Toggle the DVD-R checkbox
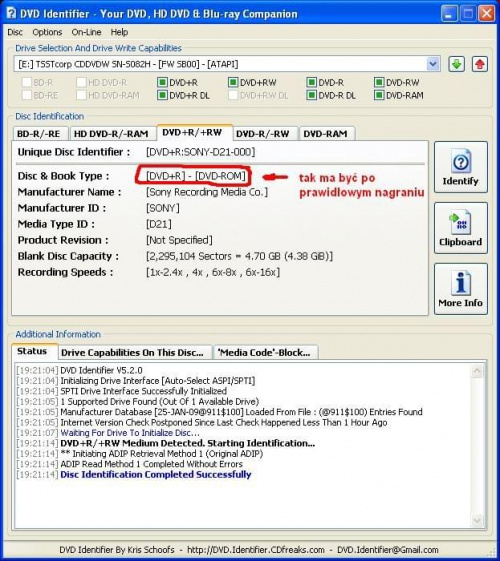This screenshot has height=561, width=500. click(312, 83)
